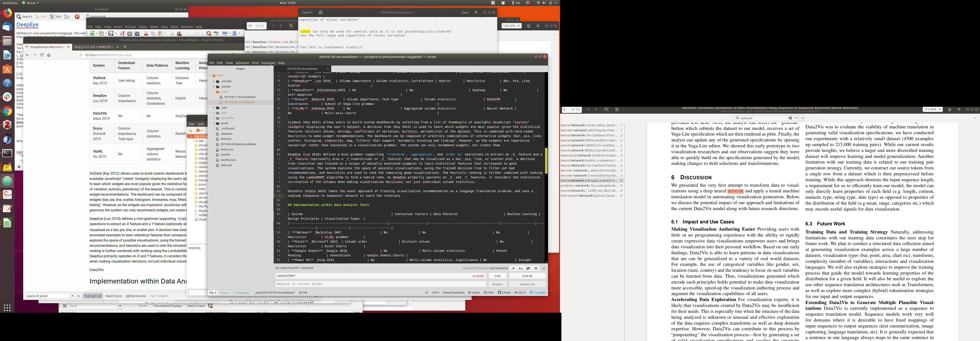The image size is (980, 341).
Task: Clear the network search field
Action: tap(790, 118)
